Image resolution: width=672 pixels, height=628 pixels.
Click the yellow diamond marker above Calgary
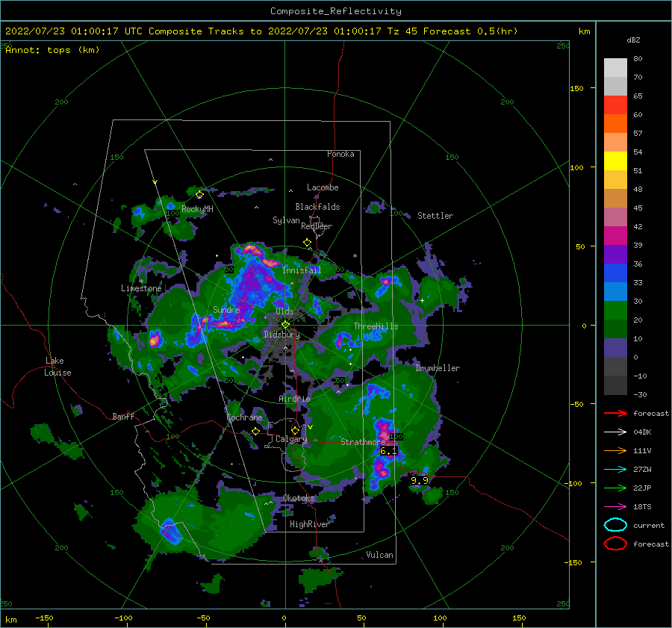point(295,430)
